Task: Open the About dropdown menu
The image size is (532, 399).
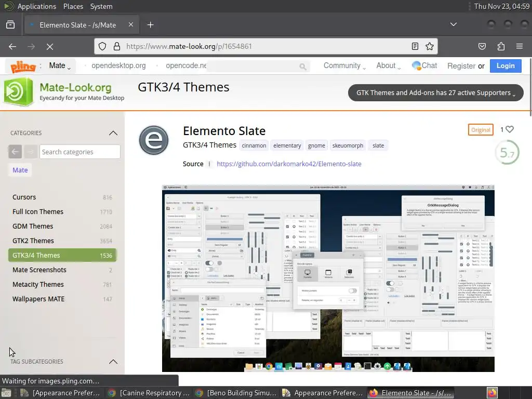Action: pos(389,66)
